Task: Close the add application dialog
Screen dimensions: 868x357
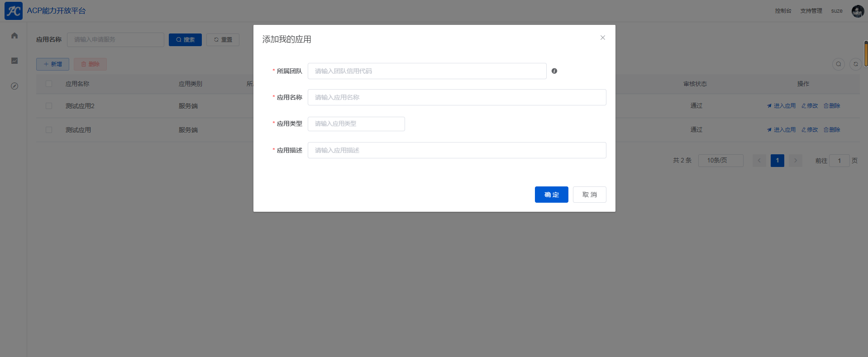Action: click(602, 38)
